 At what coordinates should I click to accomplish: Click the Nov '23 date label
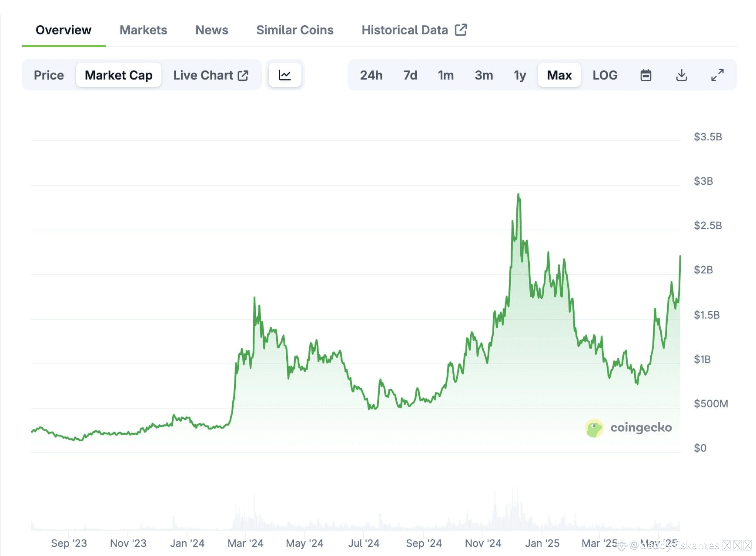pos(128,543)
